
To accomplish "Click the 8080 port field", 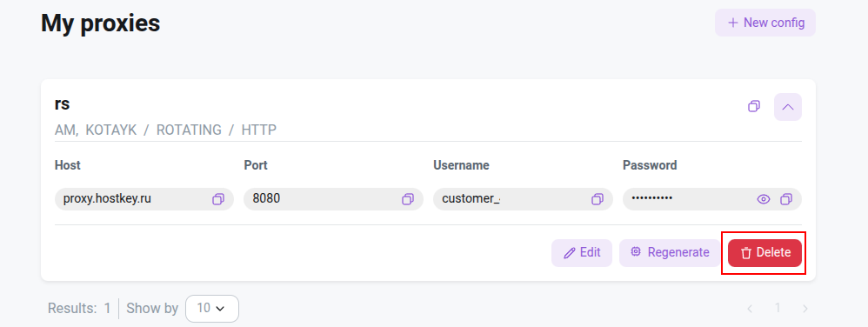I will tap(333, 199).
